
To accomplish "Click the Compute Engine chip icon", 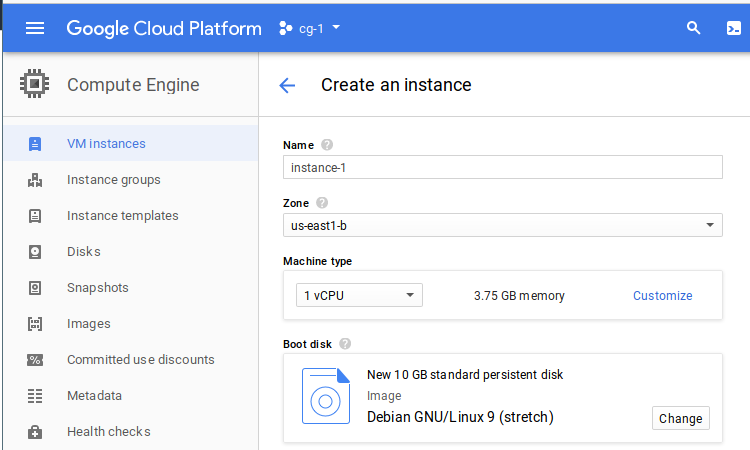I will click(x=35, y=85).
